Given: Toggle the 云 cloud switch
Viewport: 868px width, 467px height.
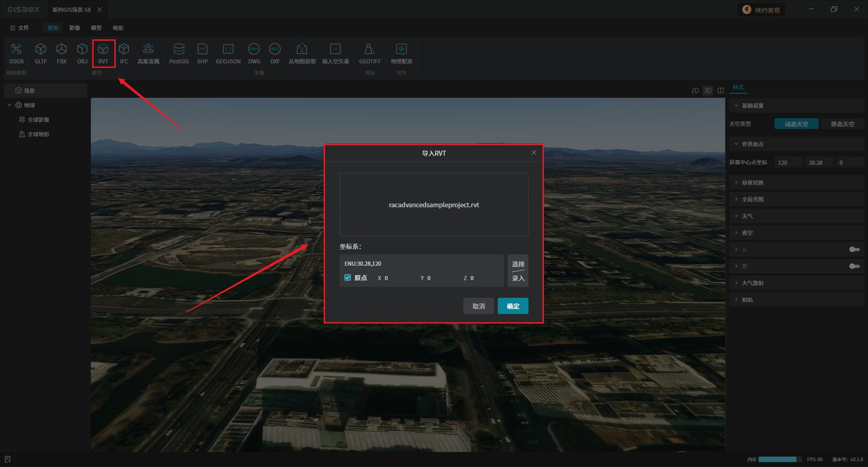Looking at the screenshot, I should point(854,249).
